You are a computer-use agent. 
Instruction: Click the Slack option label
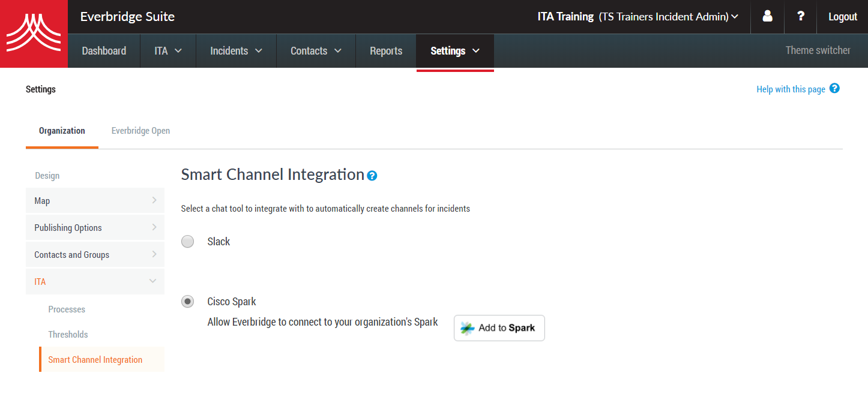point(219,242)
